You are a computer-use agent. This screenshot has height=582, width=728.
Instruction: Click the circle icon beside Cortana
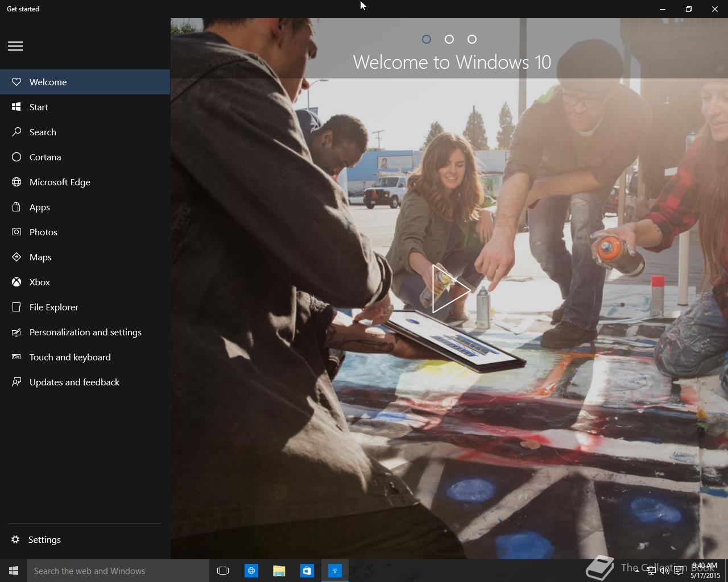coord(16,157)
